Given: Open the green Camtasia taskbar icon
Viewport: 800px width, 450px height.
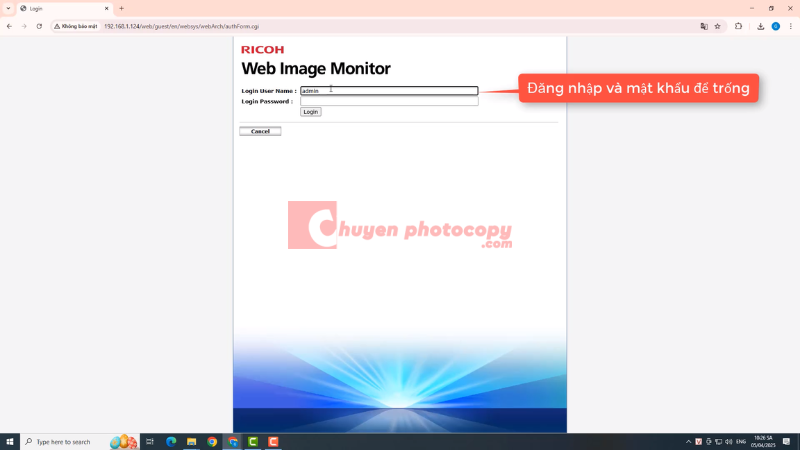Looking at the screenshot, I should [x=253, y=442].
